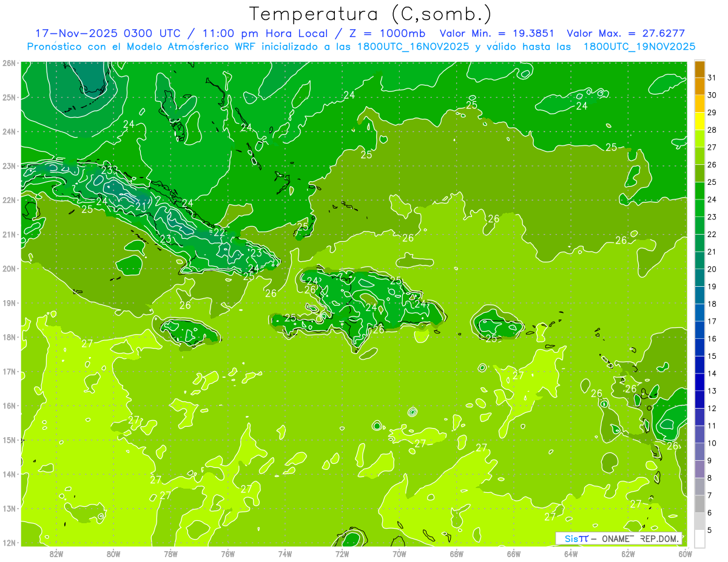Click the "70W" longitude axis label

click(399, 554)
